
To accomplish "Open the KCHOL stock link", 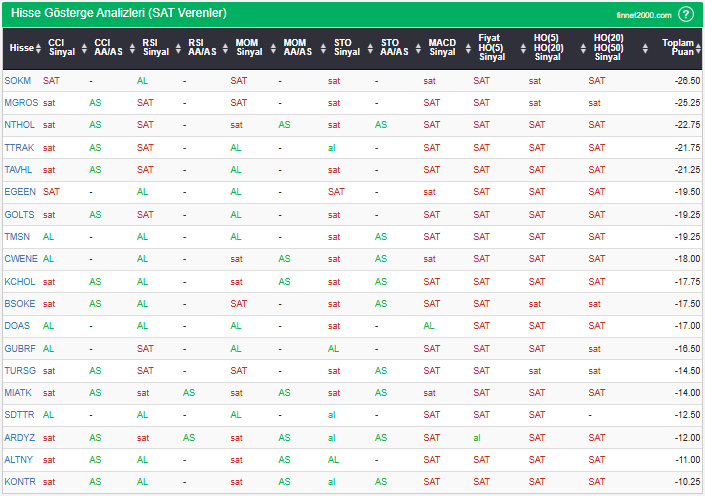I will 19,281.
